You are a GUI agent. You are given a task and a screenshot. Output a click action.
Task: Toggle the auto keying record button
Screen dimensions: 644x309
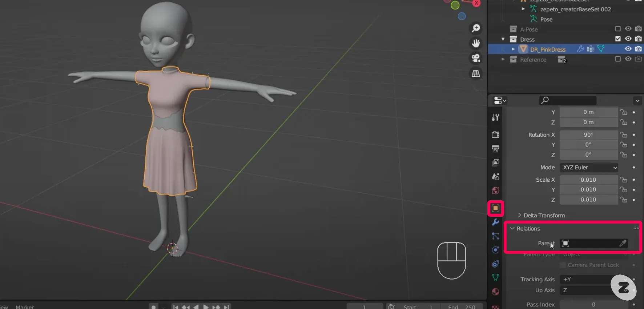154,307
